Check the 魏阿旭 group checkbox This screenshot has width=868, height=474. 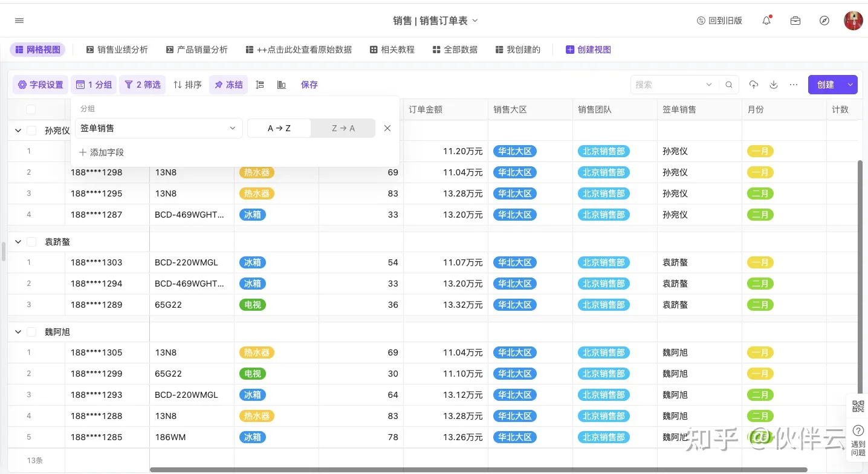pos(31,332)
